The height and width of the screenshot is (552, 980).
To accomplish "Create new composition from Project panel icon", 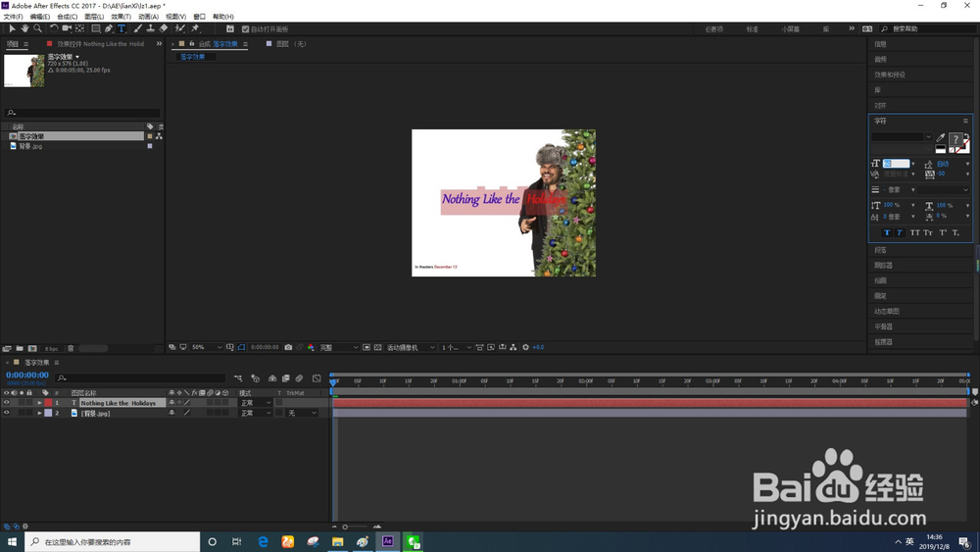I will [x=32, y=348].
